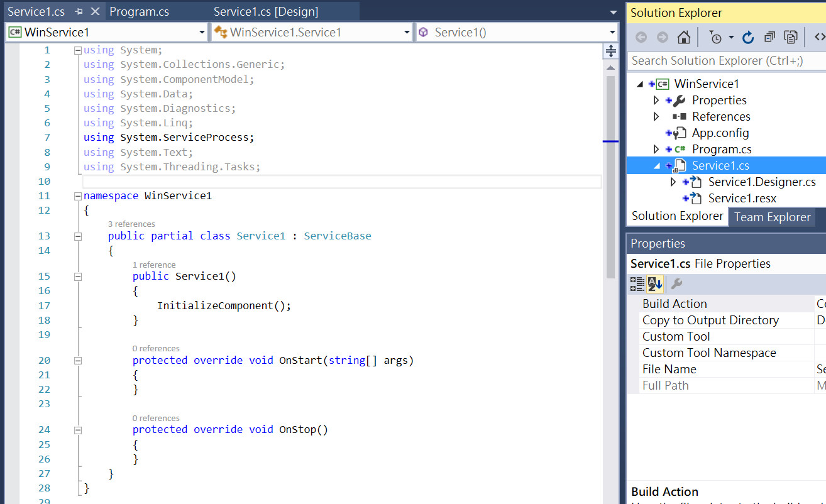This screenshot has height=504, width=826.
Task: Select the Full Path property row
Action: pos(728,385)
